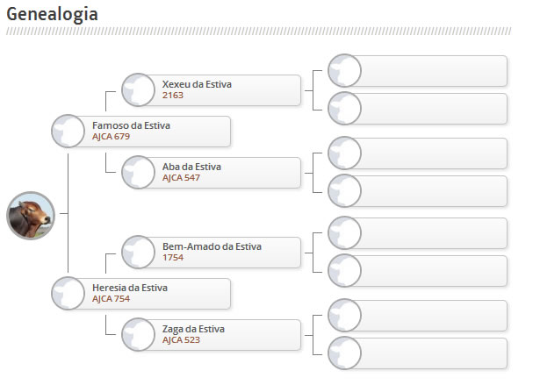Click registration number AJCA 679
540x392 pixels.
(x=111, y=137)
